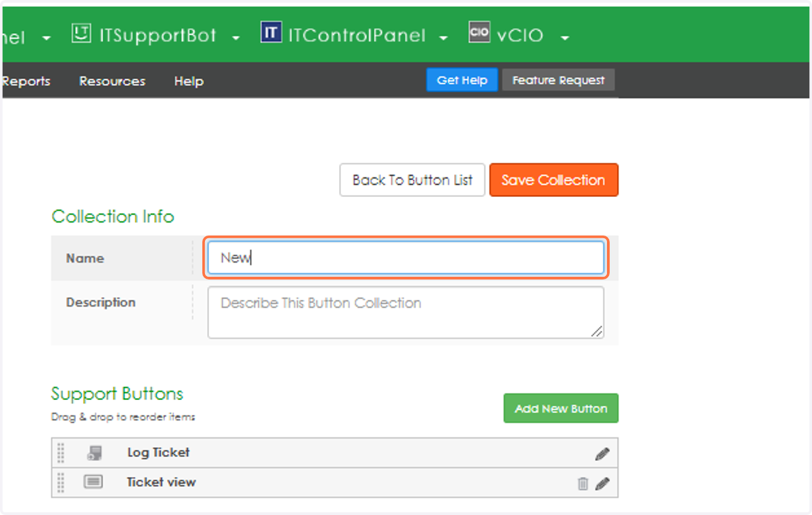812x515 pixels.
Task: Click the Ticket view row icon
Action: (93, 482)
